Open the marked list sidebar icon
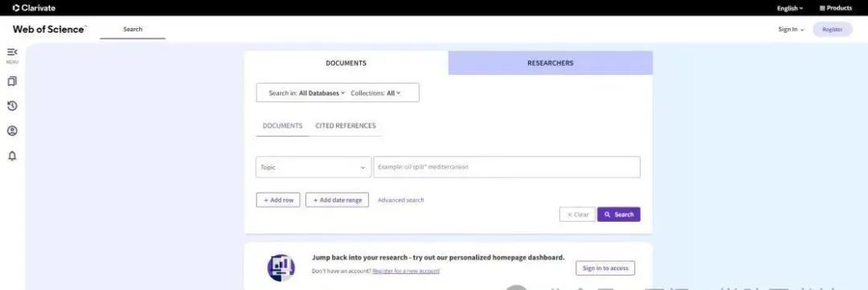868x290 pixels. pyautogui.click(x=12, y=81)
